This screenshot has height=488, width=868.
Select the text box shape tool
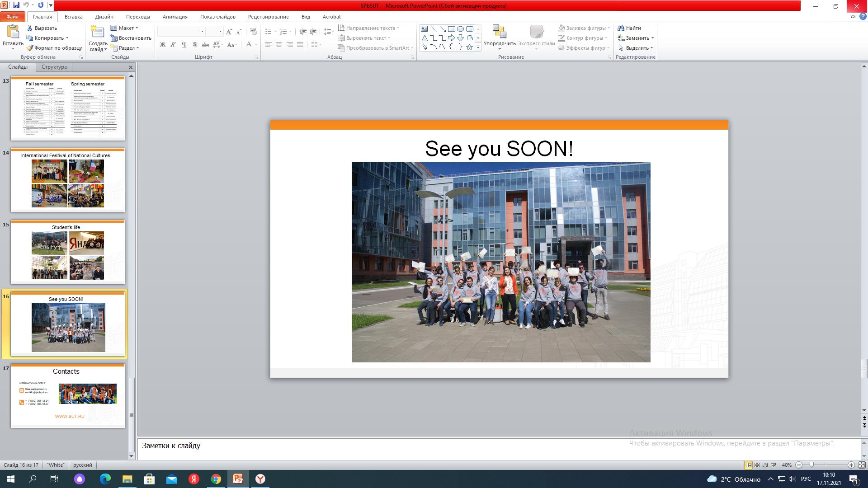click(424, 28)
